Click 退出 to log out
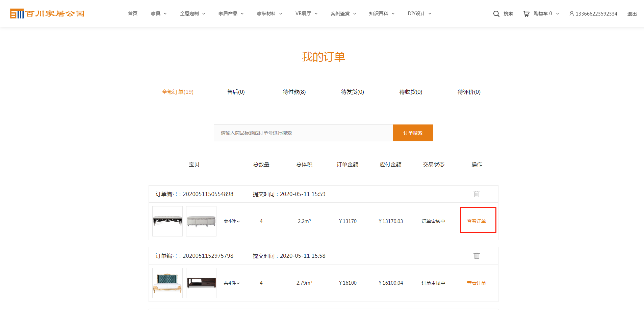Image resolution: width=644 pixels, height=310 pixels. (632, 14)
